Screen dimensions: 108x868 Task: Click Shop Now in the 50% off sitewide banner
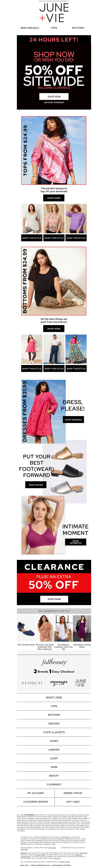pyautogui.click(x=54, y=96)
